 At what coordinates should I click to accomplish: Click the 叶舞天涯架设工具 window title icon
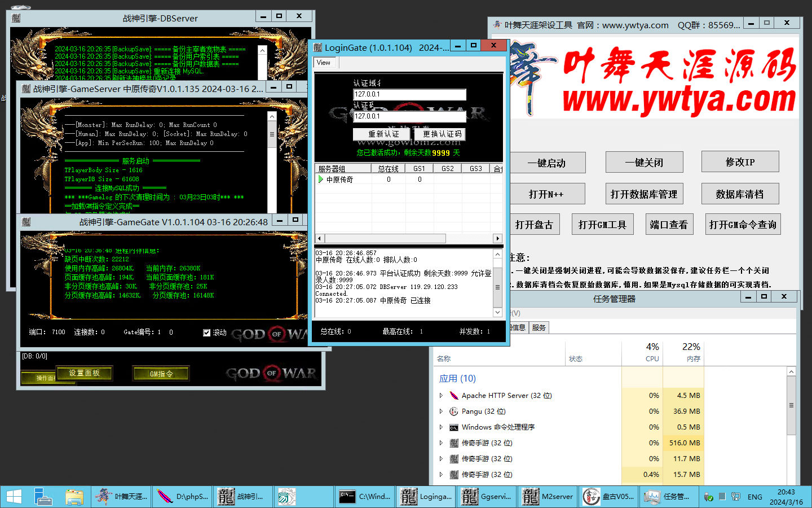[x=497, y=25]
